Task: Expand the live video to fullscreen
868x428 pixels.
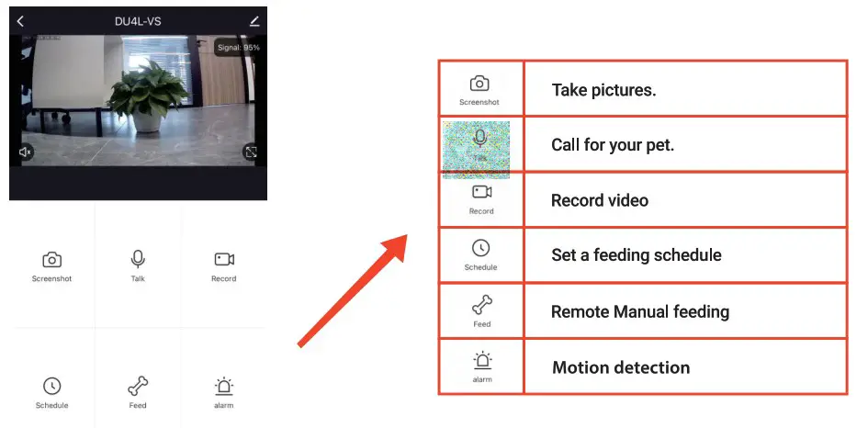Action: 251,152
